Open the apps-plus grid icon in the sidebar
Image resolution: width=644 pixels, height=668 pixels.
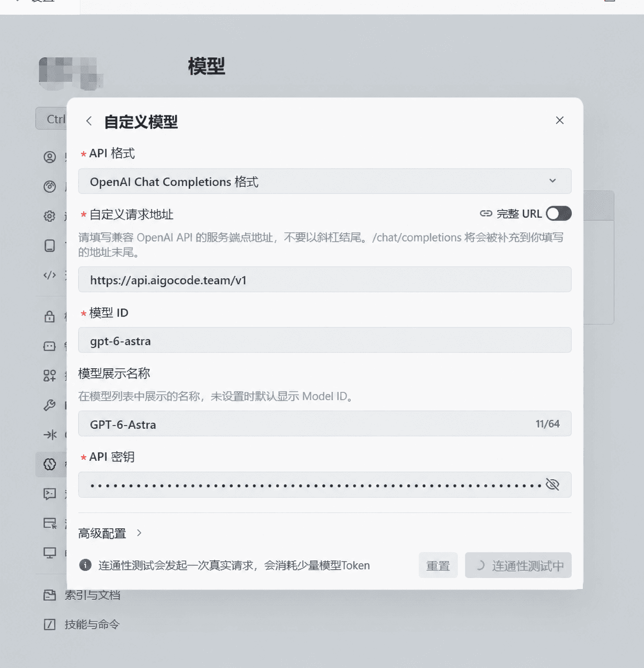[x=50, y=376]
